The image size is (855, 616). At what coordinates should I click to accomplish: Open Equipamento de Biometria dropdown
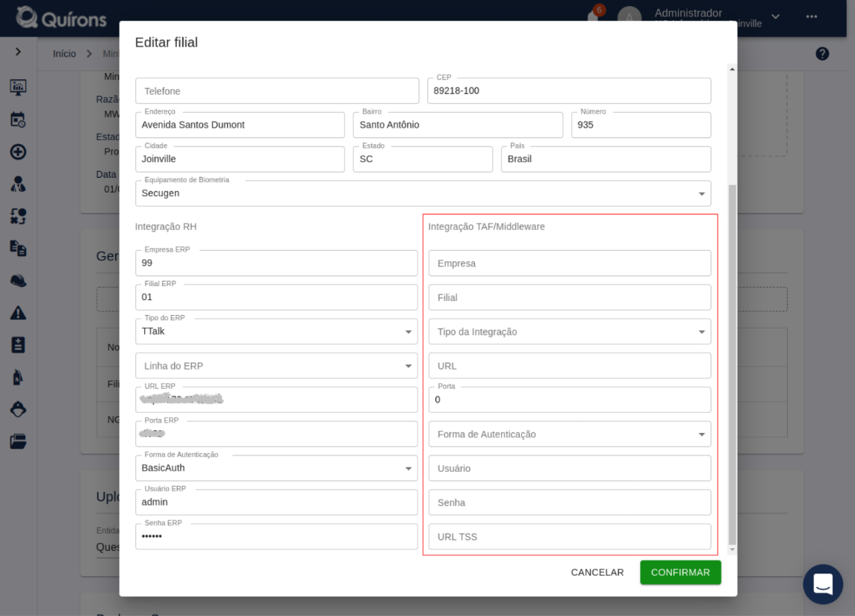(x=423, y=193)
